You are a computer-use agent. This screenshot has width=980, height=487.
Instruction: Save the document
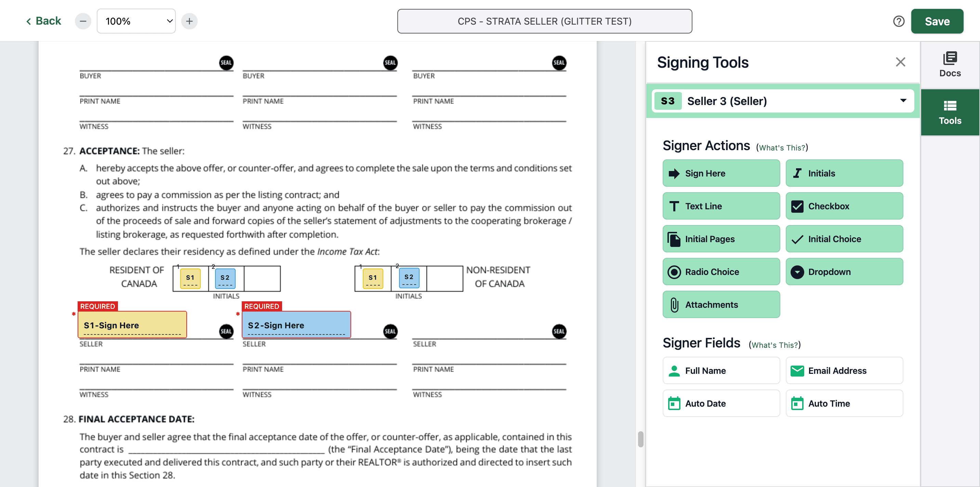point(937,21)
